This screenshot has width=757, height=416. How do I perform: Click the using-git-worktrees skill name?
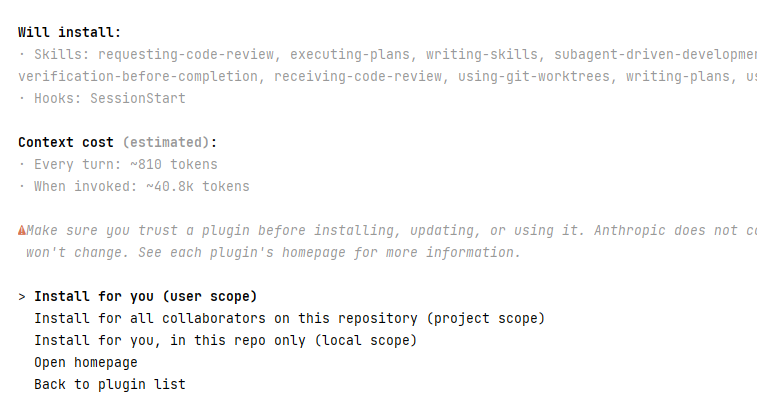[x=533, y=77]
